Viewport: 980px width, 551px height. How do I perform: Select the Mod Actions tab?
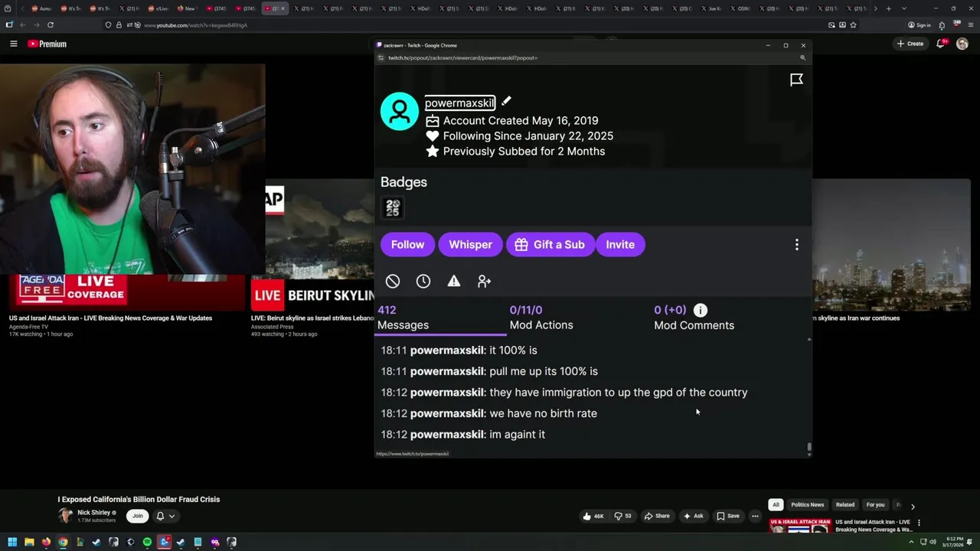[541, 318]
